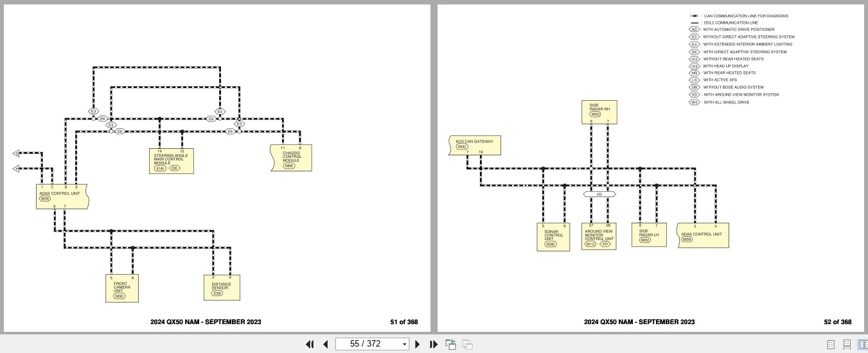Click the Front Camera Unit M260 block
The image size is (868, 353).
click(x=122, y=288)
